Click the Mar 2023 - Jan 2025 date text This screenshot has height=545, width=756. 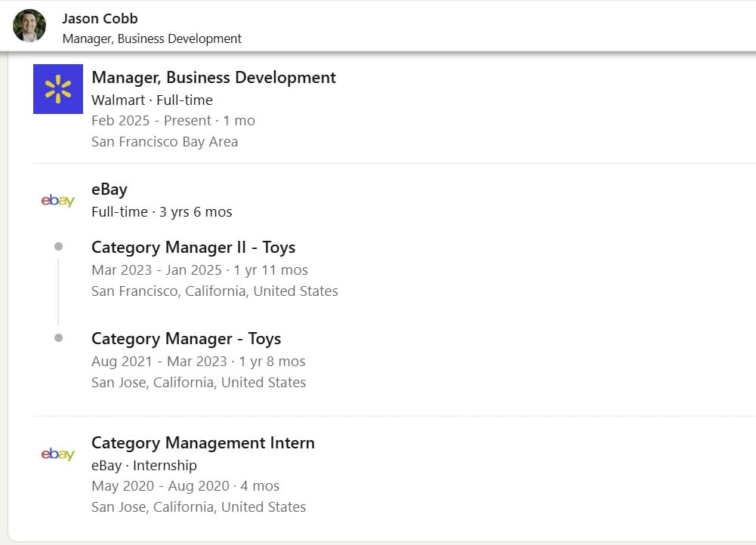pos(156,269)
